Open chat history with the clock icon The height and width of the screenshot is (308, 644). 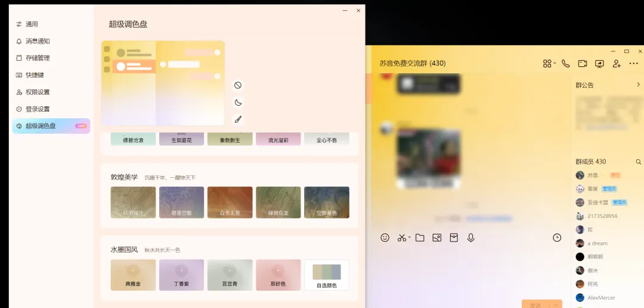point(557,238)
